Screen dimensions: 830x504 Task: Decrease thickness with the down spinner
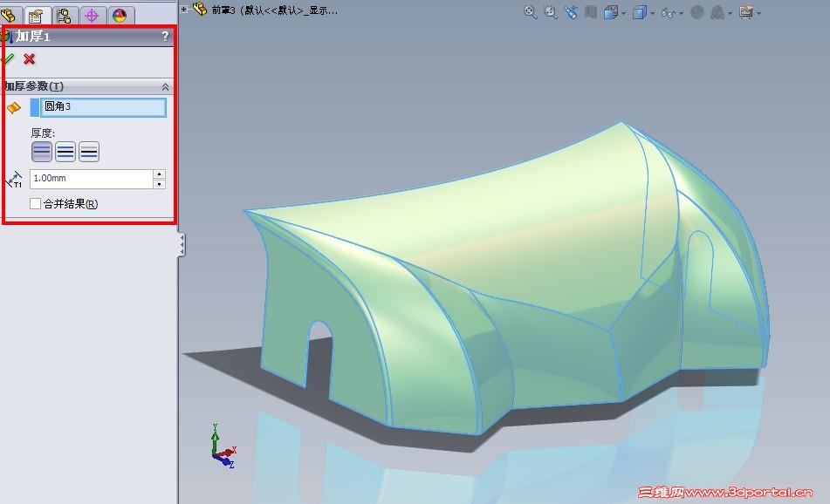coord(160,184)
